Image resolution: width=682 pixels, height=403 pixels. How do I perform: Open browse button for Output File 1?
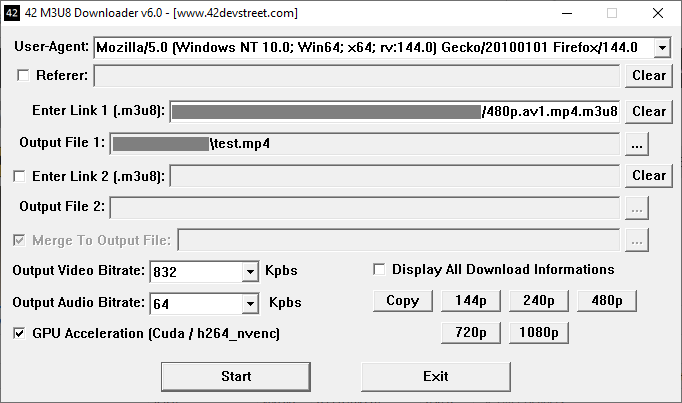(637, 144)
